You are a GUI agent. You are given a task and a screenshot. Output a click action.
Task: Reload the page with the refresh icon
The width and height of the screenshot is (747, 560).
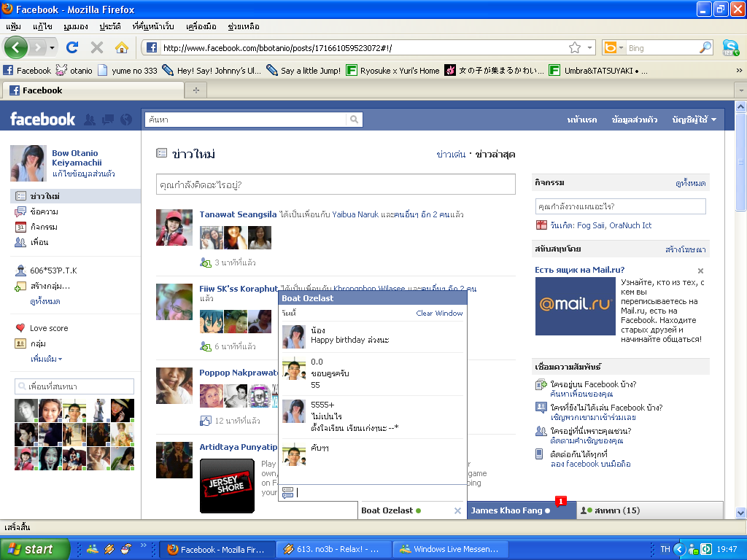click(72, 47)
